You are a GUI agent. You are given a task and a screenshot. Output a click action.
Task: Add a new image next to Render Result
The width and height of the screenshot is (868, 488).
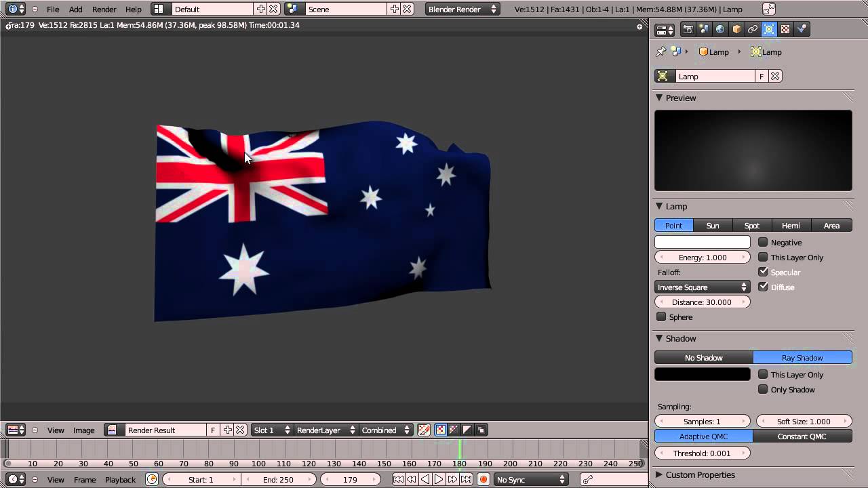click(x=228, y=430)
